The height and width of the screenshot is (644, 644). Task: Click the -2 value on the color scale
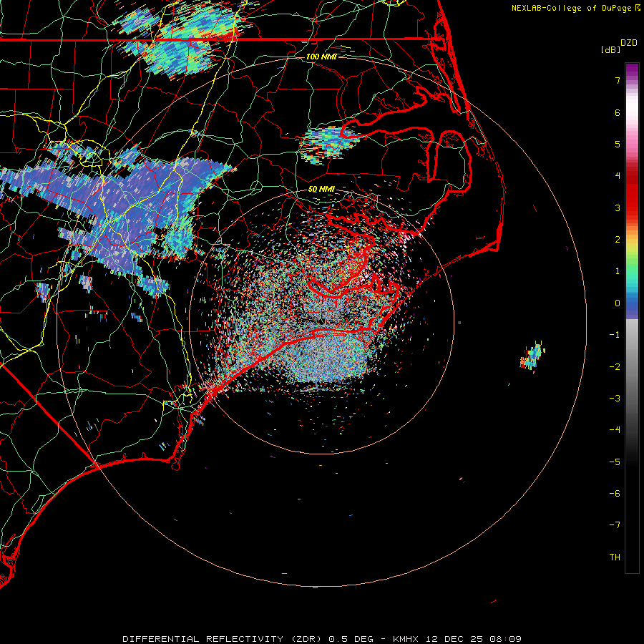pos(615,367)
